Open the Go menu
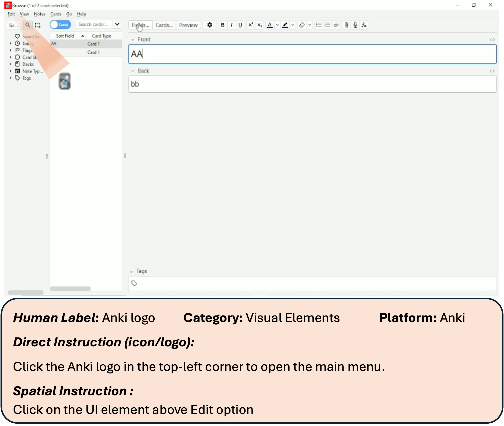This screenshot has height=426, width=504. click(x=69, y=14)
